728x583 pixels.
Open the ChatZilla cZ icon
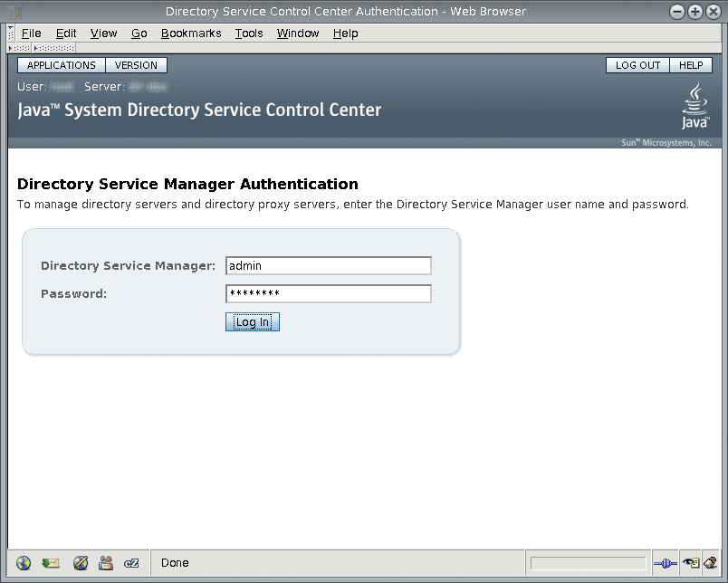click(x=131, y=563)
